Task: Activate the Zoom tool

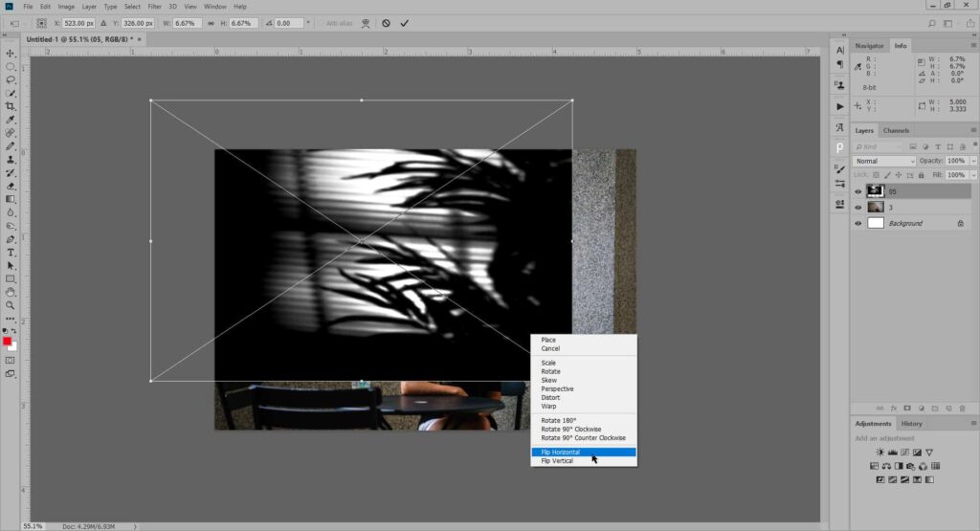Action: [11, 304]
